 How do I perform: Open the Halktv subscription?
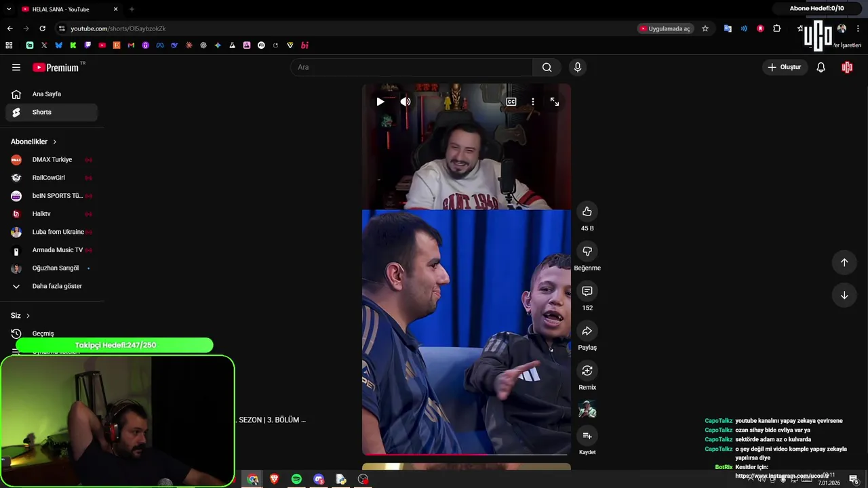[x=52, y=213]
